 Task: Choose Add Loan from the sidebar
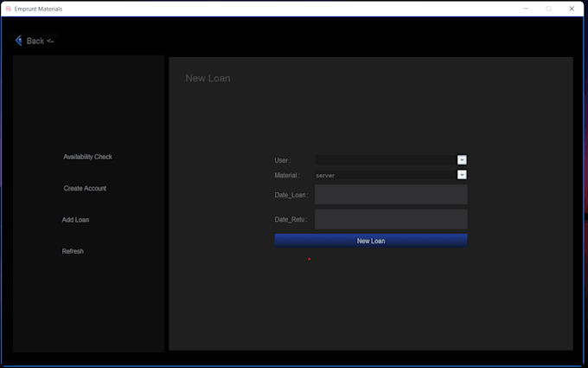click(x=75, y=220)
